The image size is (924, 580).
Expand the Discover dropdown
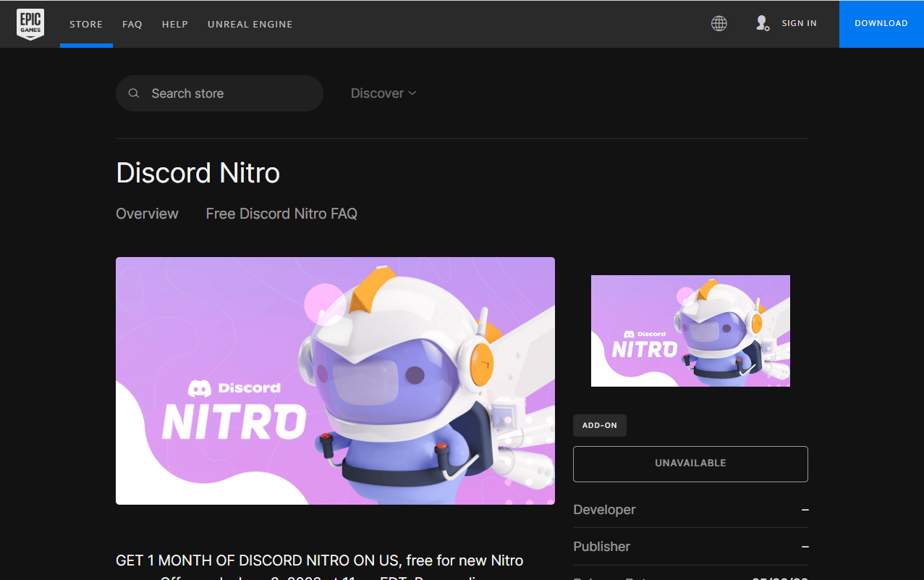383,93
